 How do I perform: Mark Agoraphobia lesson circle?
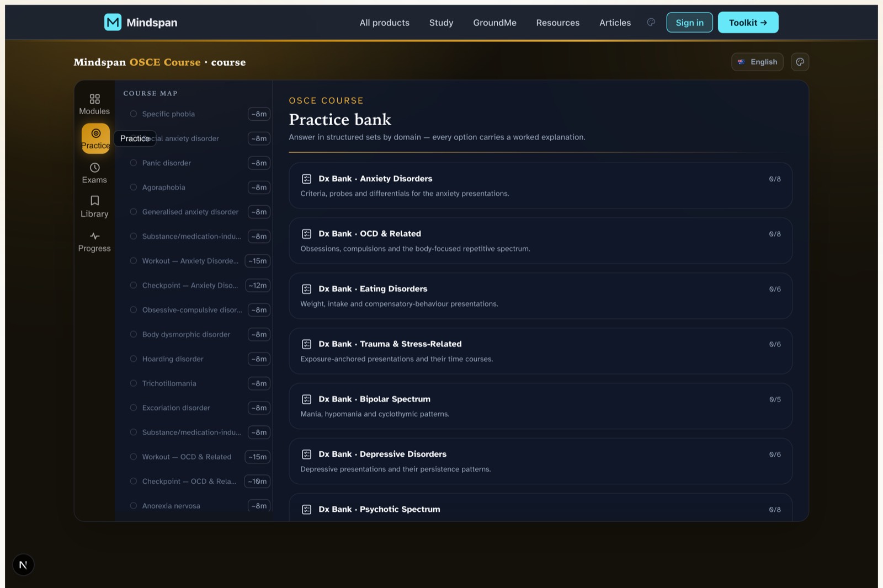133,187
